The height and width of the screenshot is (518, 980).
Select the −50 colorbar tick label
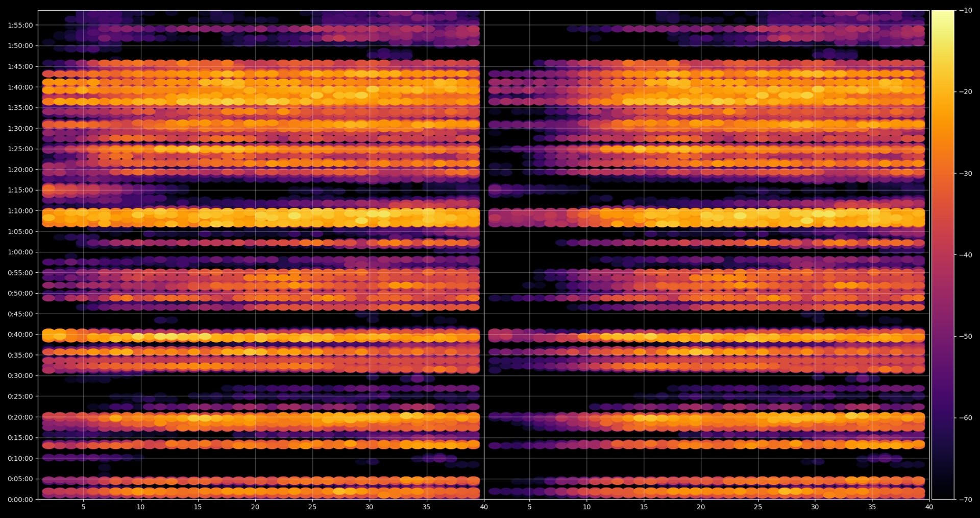966,337
